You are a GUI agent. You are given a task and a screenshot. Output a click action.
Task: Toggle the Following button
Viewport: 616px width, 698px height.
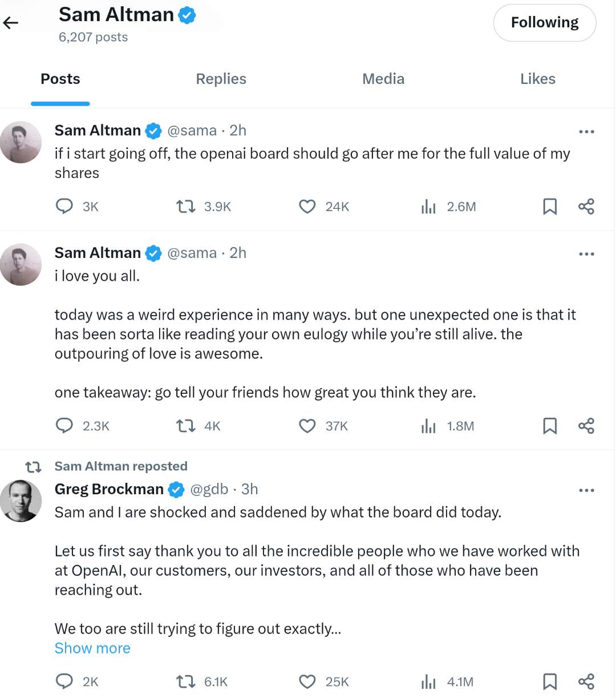pyautogui.click(x=544, y=23)
